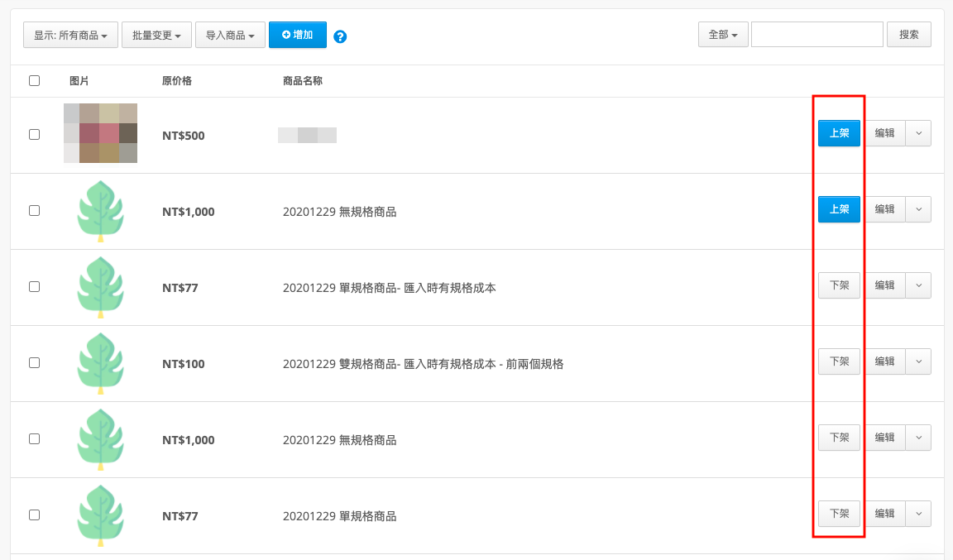Select checkbox for 雙規格商品 row
Screen dimensions: 953x560
pos(35,363)
